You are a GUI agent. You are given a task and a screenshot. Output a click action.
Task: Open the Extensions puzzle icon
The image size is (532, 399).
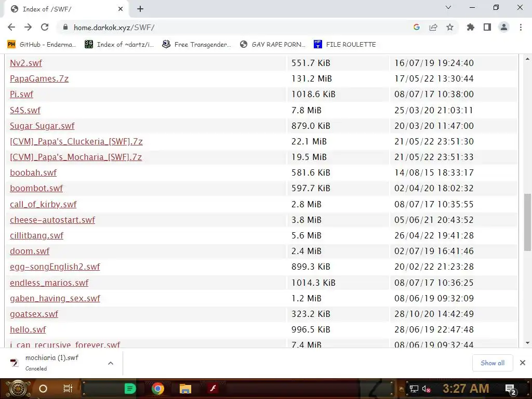470,27
